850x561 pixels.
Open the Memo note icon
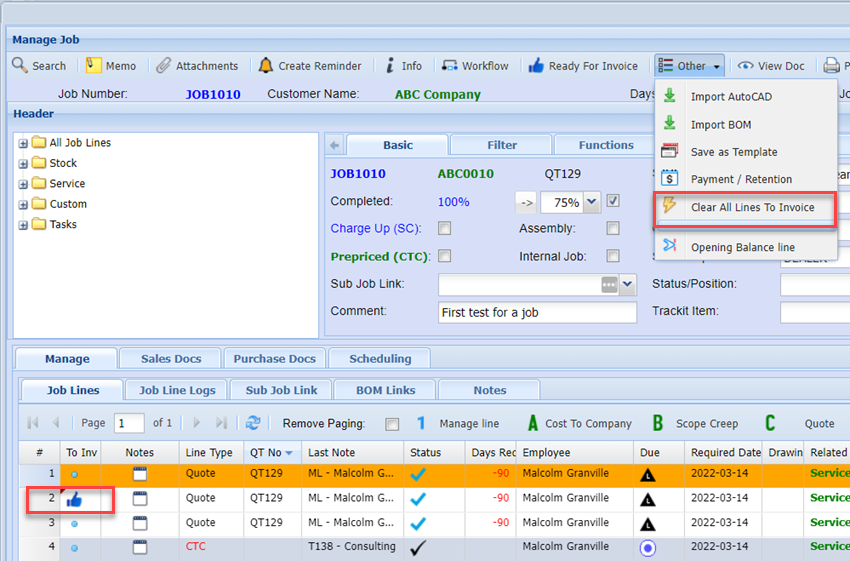[94, 66]
